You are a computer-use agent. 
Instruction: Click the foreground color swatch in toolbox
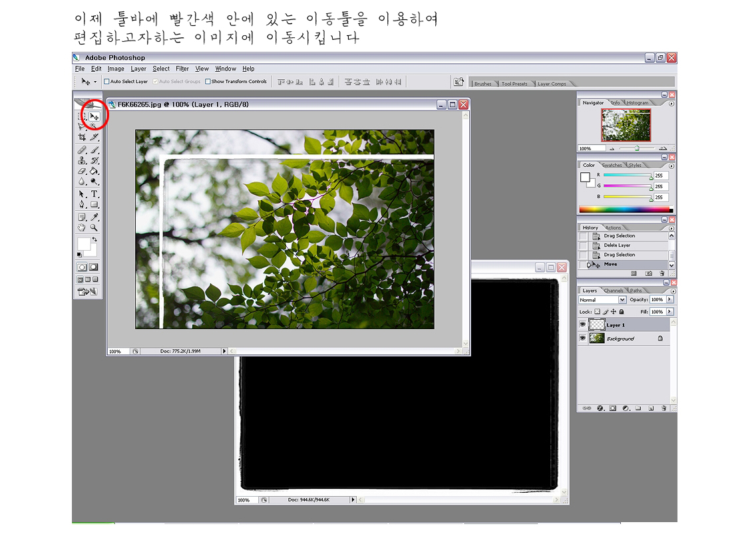[84, 244]
